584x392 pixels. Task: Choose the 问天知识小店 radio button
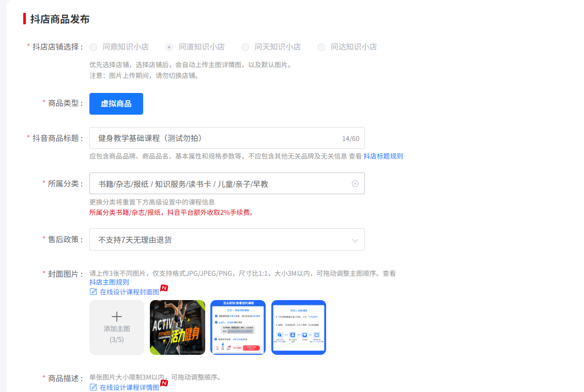click(x=245, y=47)
